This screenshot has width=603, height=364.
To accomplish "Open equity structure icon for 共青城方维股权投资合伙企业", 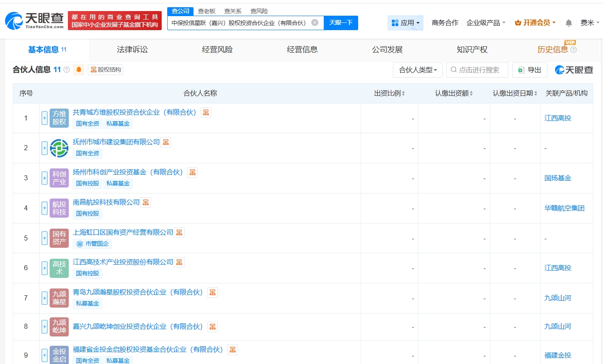I will [206, 112].
